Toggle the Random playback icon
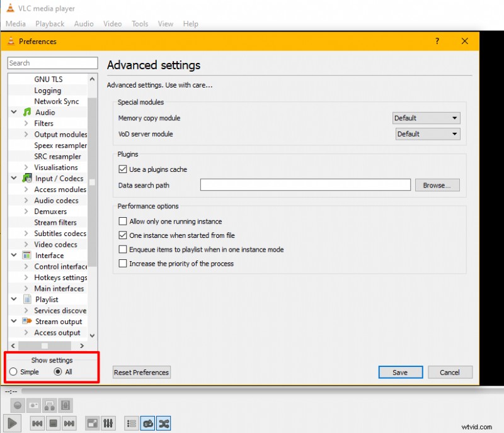Screen dimensions: 504x433 163,423
